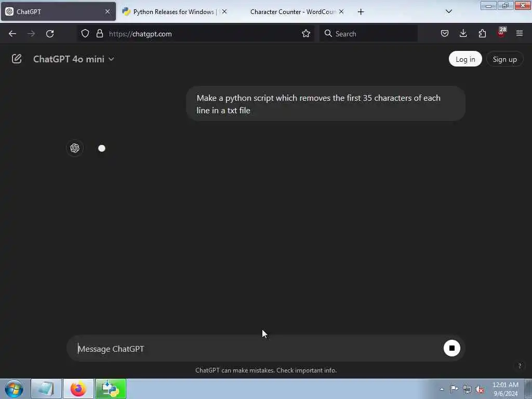Click the ChatGPT can make mistakes notice
Image resolution: width=532 pixels, height=399 pixels.
pyautogui.click(x=266, y=370)
